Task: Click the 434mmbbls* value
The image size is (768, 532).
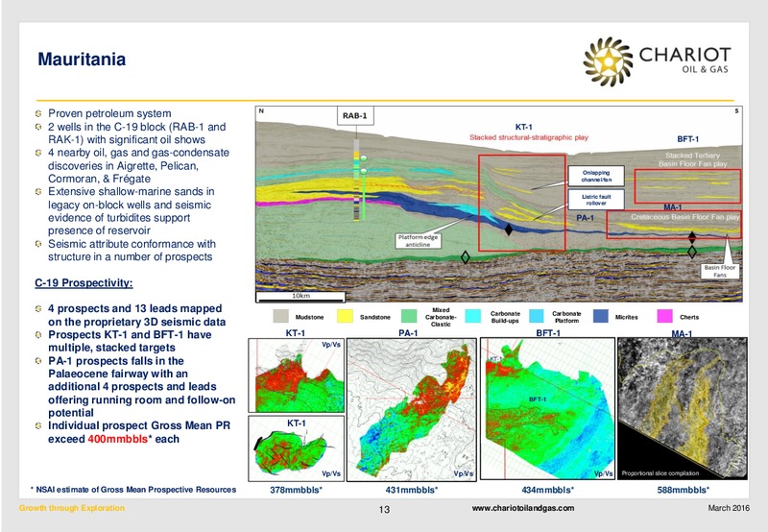Action: click(x=547, y=490)
